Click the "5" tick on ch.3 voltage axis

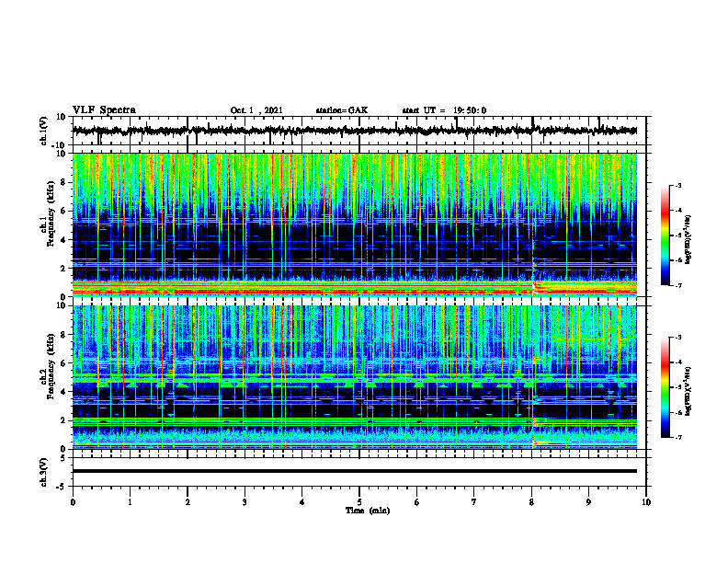tap(63, 458)
